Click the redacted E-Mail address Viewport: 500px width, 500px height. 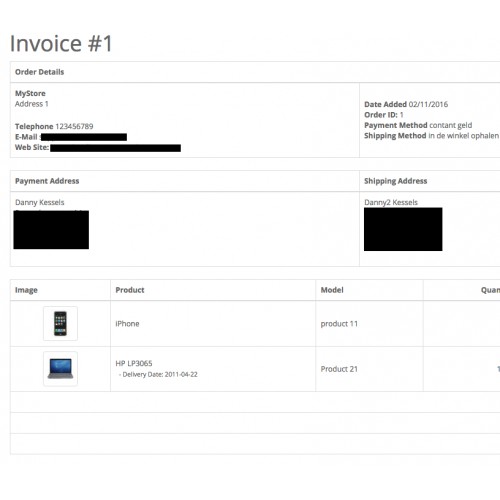click(84, 137)
